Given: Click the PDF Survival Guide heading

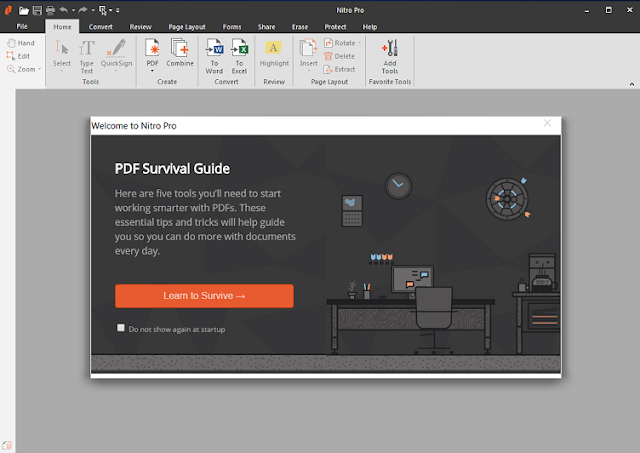Looking at the screenshot, I should pos(172,169).
